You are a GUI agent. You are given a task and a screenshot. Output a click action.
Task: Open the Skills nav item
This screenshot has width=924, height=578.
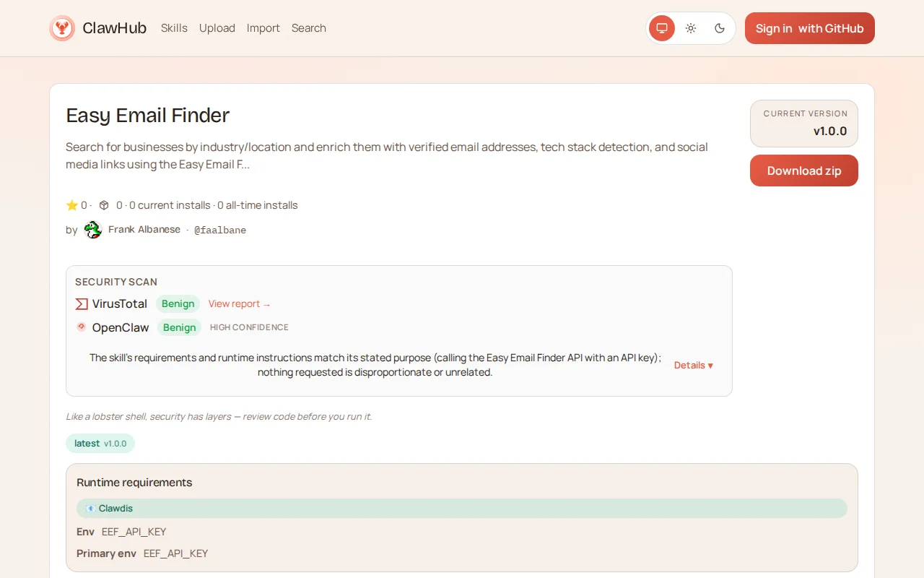pyautogui.click(x=174, y=28)
